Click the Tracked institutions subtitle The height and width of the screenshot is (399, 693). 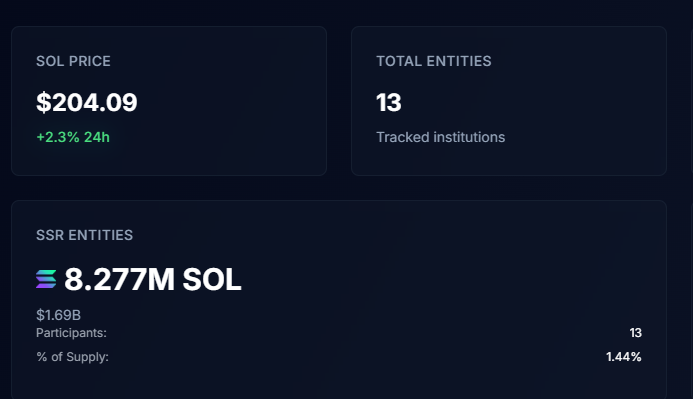(x=441, y=137)
